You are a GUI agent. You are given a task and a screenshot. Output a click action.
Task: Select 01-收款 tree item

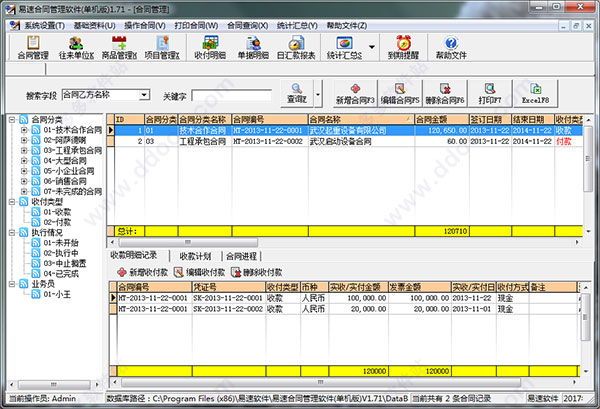tap(57, 212)
